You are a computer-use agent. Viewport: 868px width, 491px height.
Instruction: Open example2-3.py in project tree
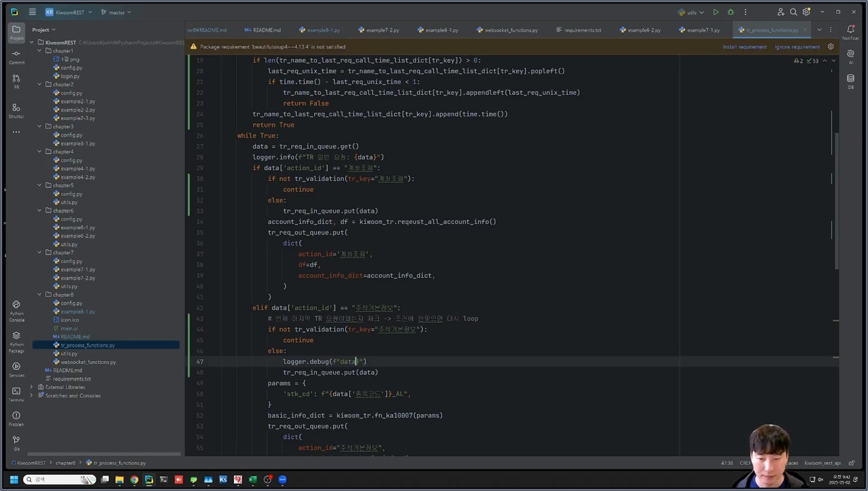click(77, 118)
